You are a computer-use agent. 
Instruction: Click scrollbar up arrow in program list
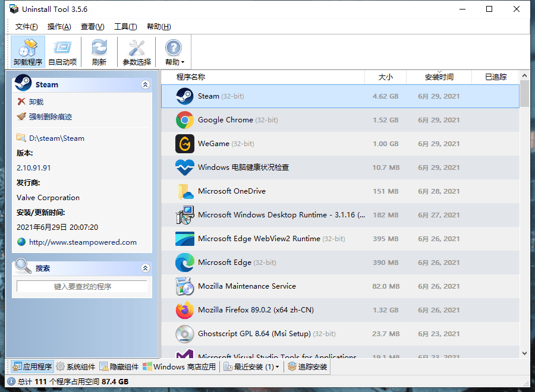click(x=524, y=75)
